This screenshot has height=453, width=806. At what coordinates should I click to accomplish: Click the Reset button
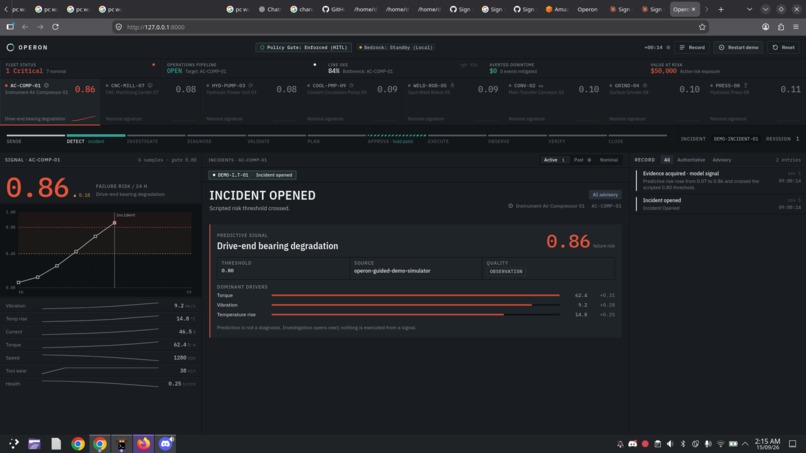783,47
